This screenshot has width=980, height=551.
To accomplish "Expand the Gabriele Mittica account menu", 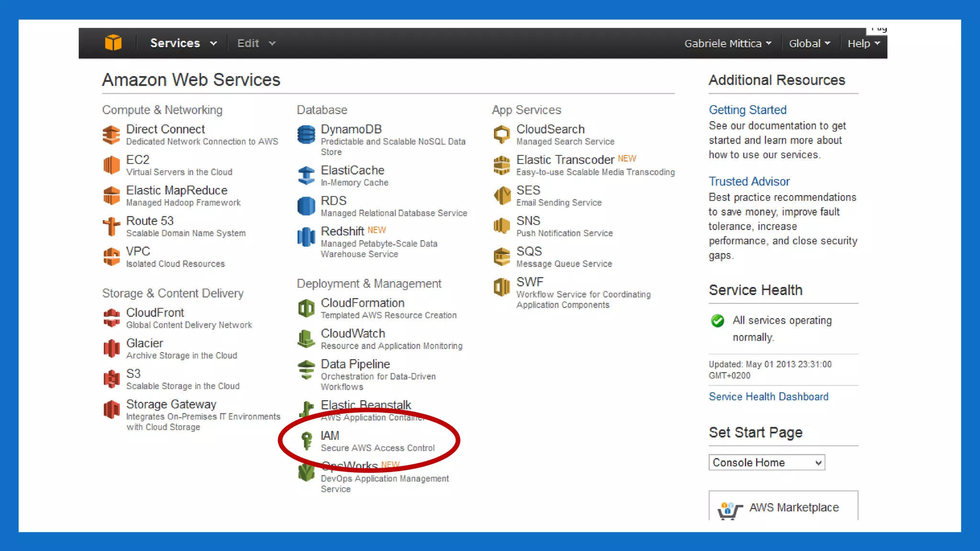I will pos(728,44).
